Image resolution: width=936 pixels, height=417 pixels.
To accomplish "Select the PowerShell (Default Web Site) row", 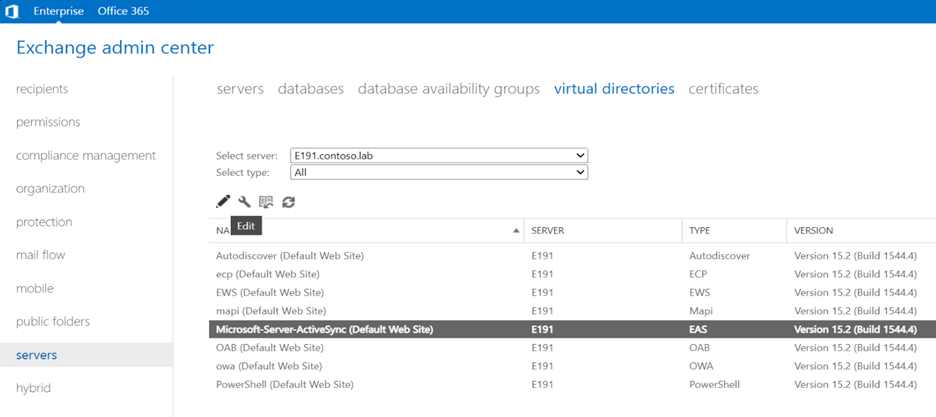I will (x=572, y=385).
